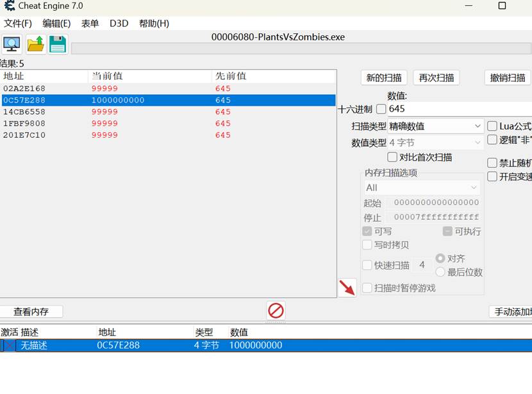Image resolution: width=532 pixels, height=394 pixels.
Task: Click the 数值 input field showing 645
Action: coord(460,109)
